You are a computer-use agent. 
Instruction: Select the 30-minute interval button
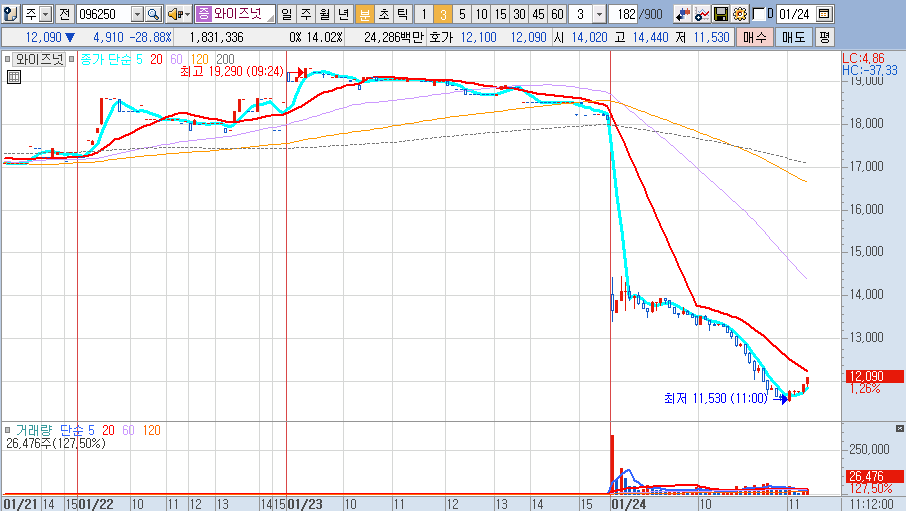pos(519,14)
